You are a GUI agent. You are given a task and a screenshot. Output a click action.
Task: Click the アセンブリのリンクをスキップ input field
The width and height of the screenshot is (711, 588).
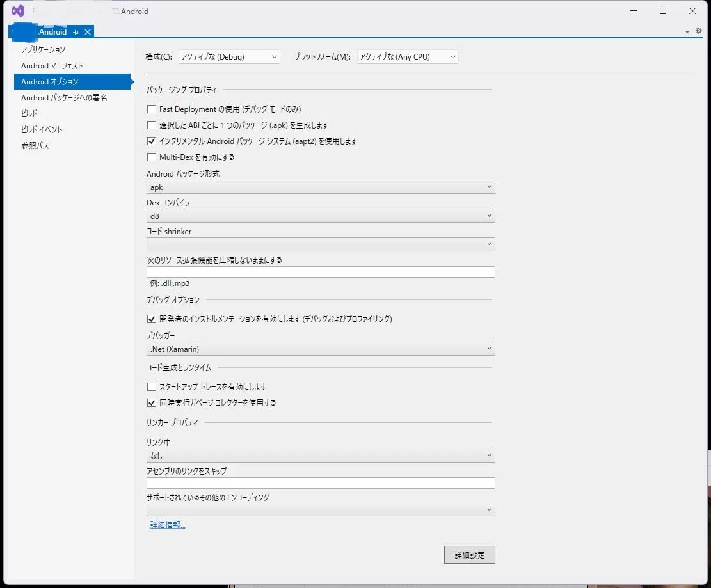321,483
